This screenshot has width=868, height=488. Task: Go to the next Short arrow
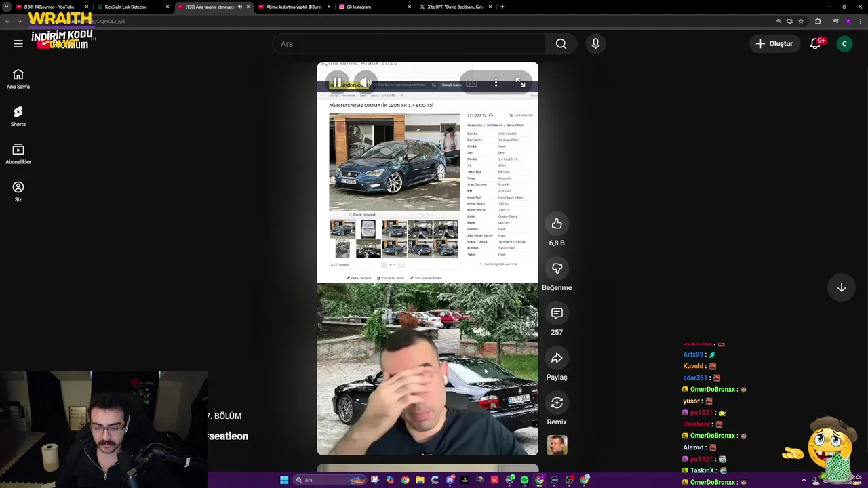coord(841,288)
